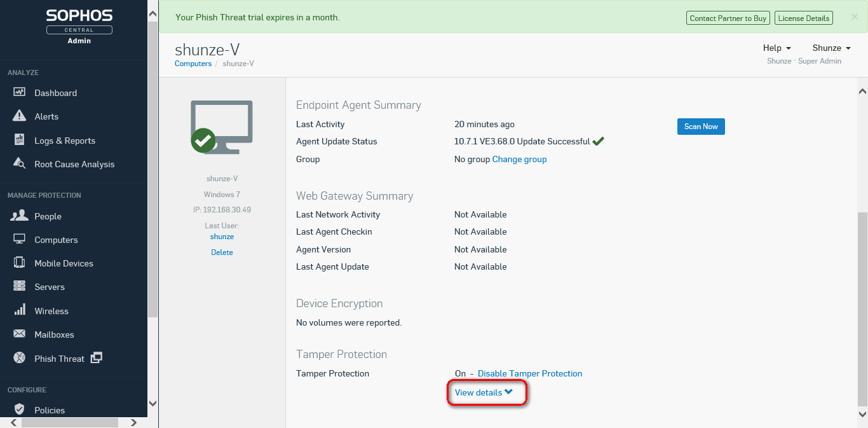This screenshot has width=868, height=428.
Task: Open the Servers page
Action: [50, 287]
